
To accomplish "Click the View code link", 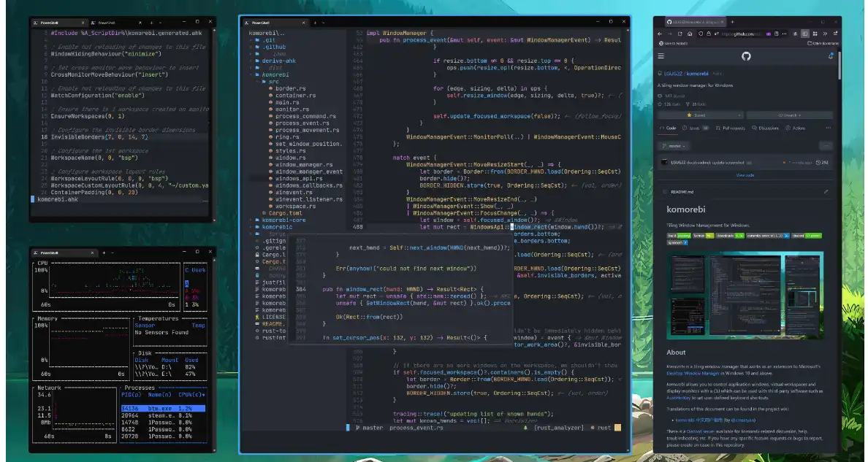I will click(745, 175).
